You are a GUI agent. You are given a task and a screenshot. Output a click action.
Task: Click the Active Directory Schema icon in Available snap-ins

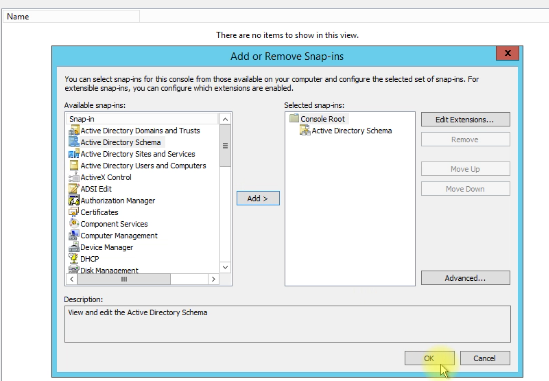click(74, 142)
